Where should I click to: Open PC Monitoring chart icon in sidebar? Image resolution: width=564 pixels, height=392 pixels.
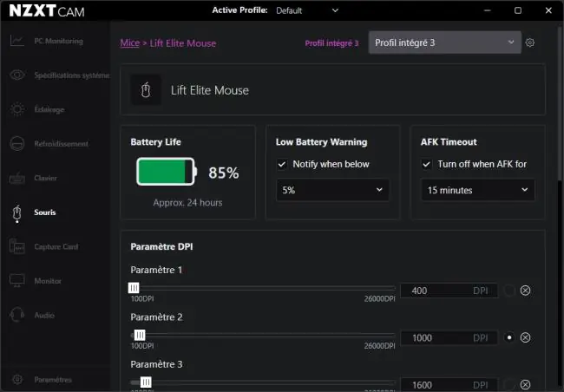coord(16,41)
